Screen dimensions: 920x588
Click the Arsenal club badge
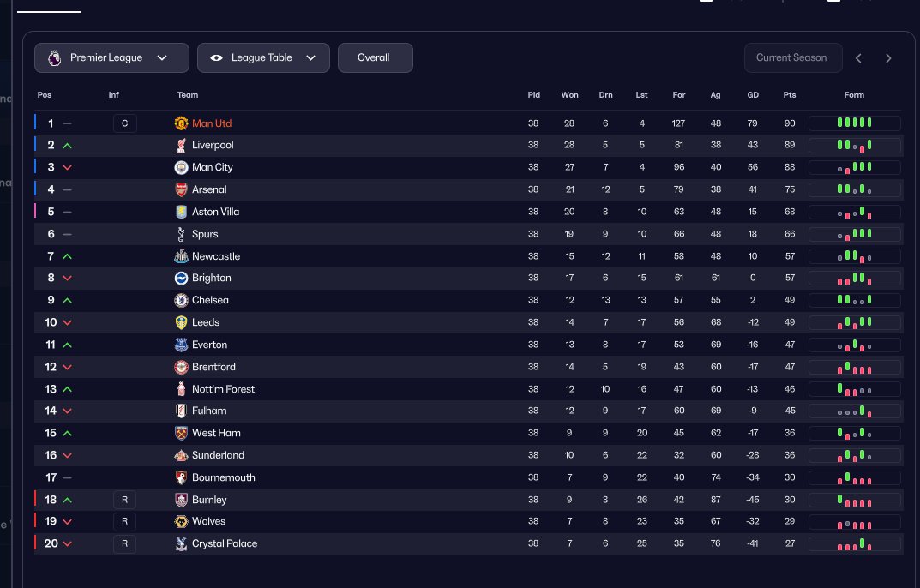tap(181, 189)
